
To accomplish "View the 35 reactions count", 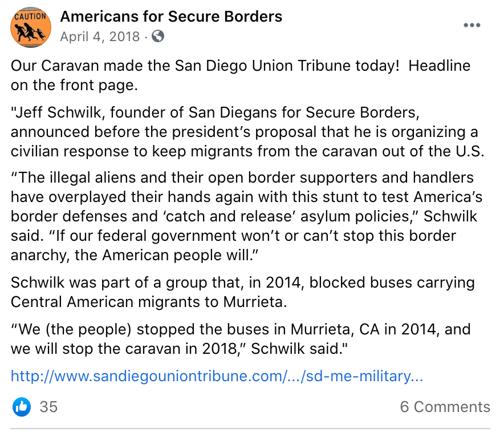I will 48,407.
